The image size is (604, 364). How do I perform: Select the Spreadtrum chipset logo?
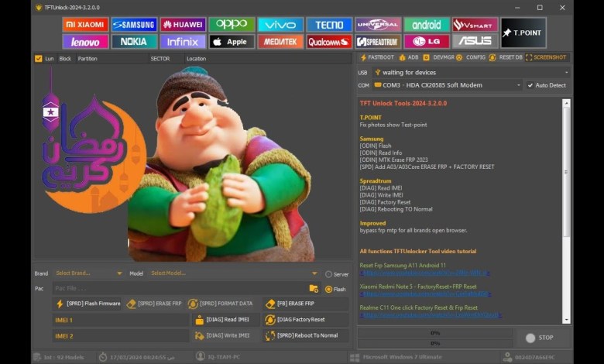point(378,42)
